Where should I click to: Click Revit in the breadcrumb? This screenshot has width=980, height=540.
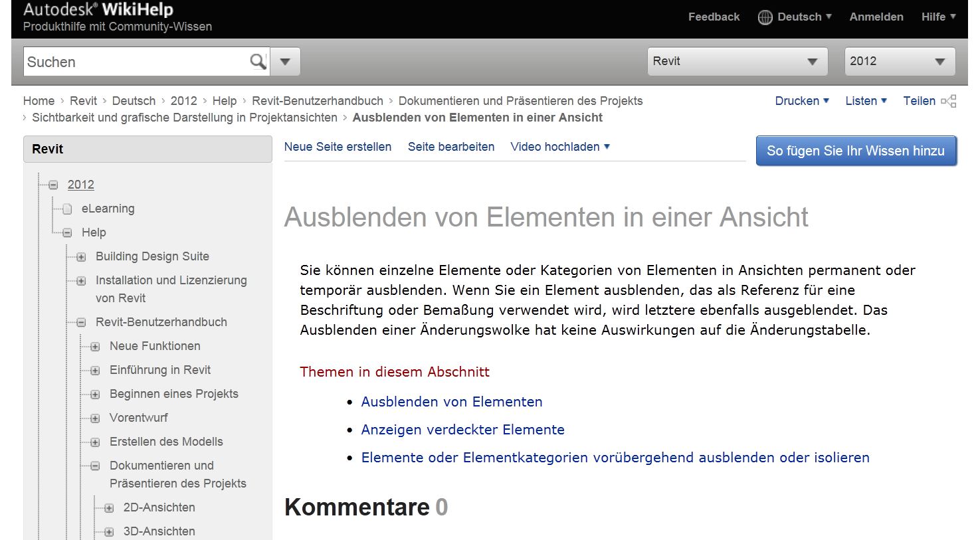tap(83, 101)
